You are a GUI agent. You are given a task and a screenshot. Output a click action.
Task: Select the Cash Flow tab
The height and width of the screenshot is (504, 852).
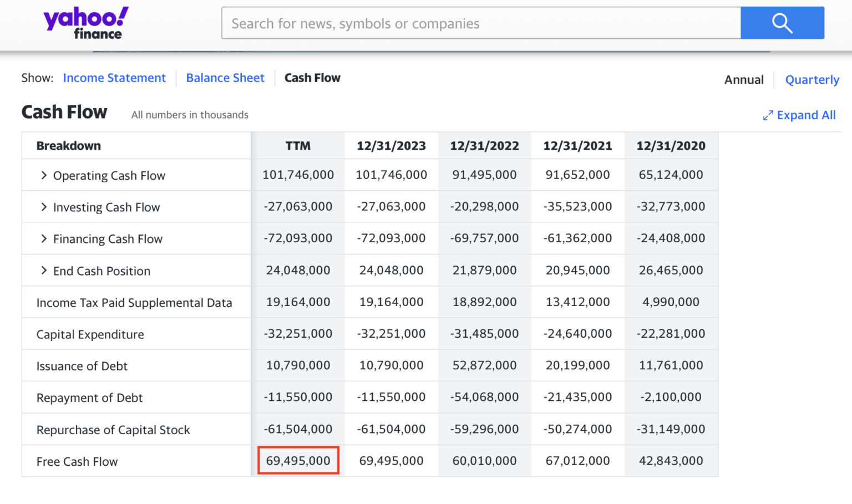coord(312,78)
